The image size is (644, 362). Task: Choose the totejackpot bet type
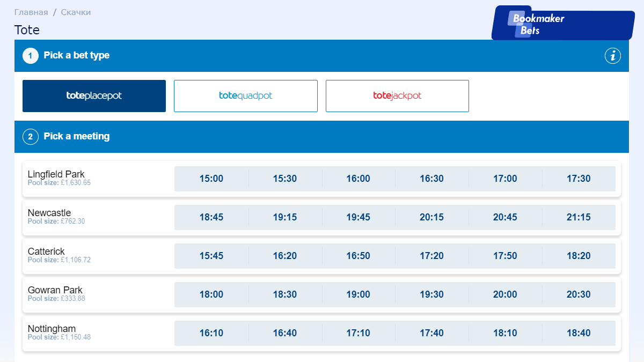coord(397,96)
